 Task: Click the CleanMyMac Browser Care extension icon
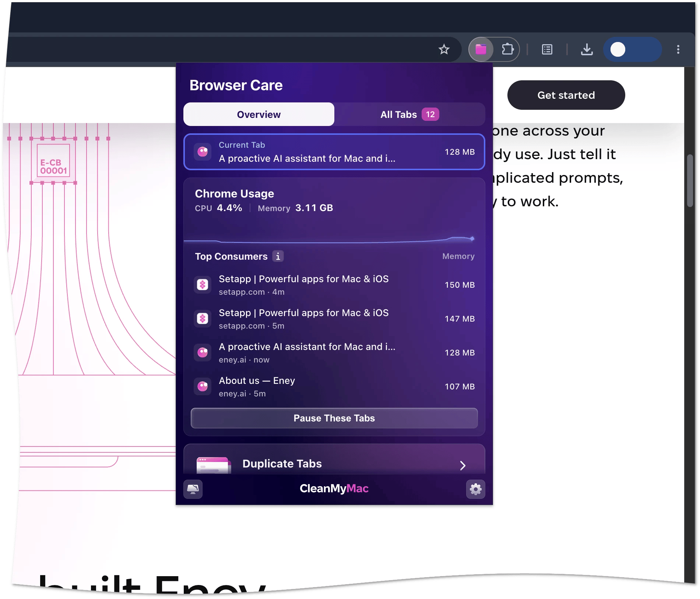pyautogui.click(x=481, y=49)
